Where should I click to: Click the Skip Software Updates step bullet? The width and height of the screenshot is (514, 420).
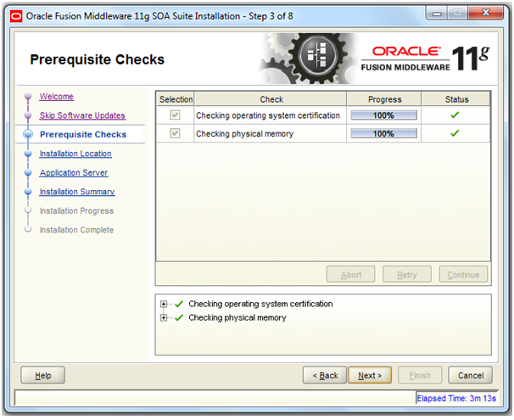pos(28,115)
